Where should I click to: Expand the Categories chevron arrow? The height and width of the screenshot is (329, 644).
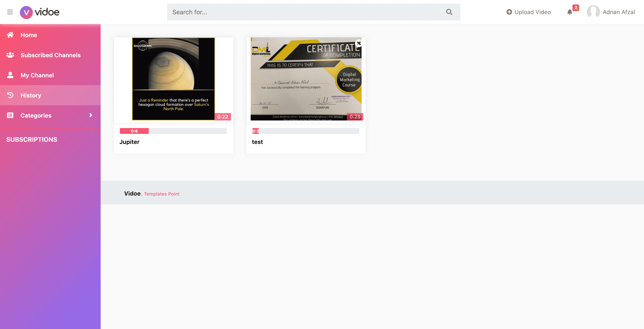pos(91,115)
